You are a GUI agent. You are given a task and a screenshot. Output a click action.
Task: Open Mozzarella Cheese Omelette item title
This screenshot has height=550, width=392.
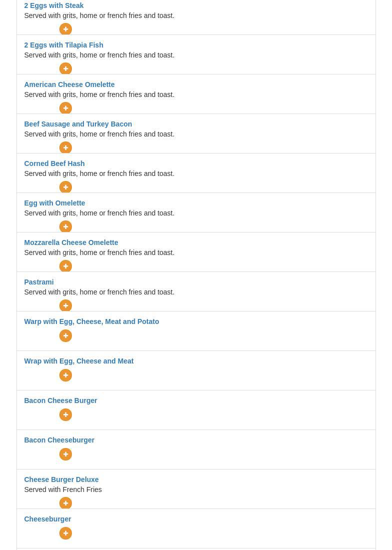coord(71,242)
